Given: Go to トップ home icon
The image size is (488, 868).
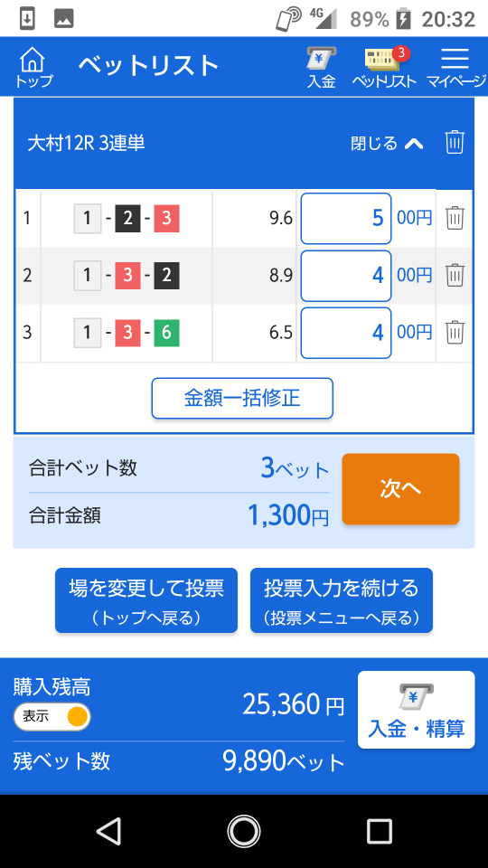Looking at the screenshot, I should point(33,68).
